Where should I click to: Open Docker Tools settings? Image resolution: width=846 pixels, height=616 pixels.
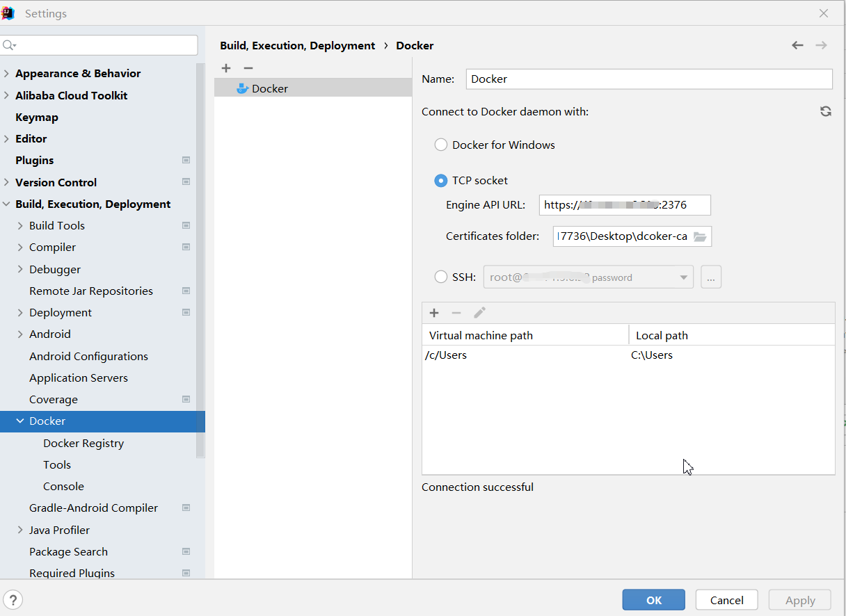pos(57,465)
